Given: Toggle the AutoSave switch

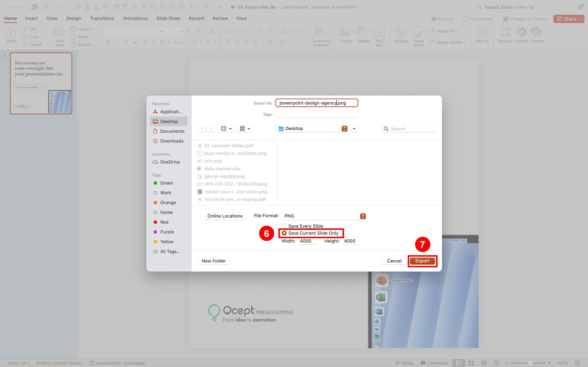Looking at the screenshot, I should tap(33, 7).
